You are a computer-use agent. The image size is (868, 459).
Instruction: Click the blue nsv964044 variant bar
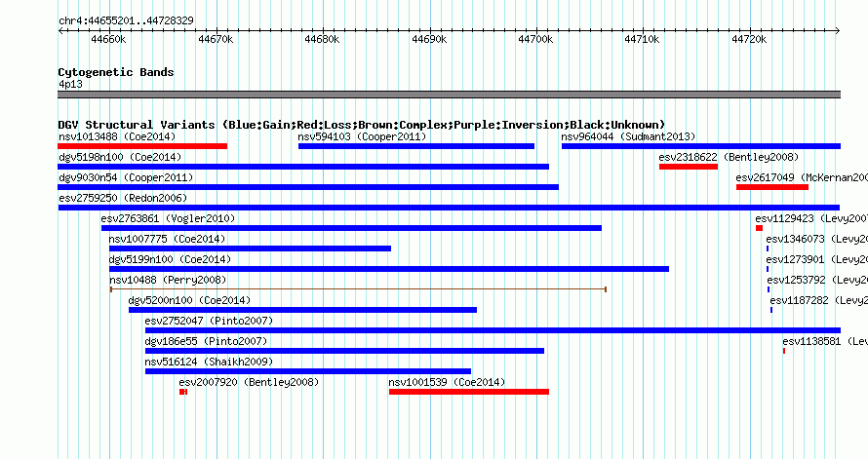click(x=701, y=146)
